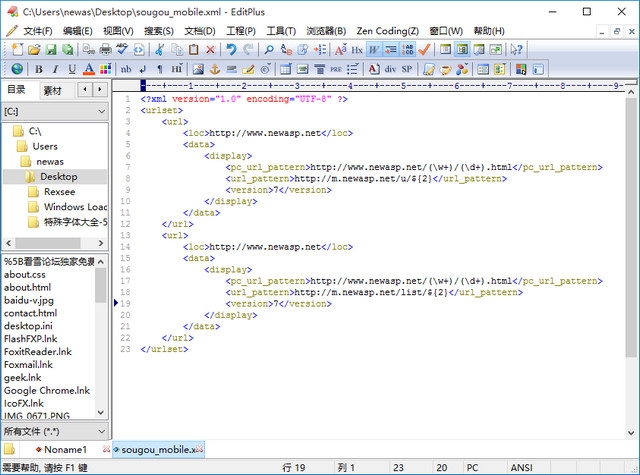Open the View in Browser globe icon
This screenshot has width=640, height=475.
pos(17,69)
